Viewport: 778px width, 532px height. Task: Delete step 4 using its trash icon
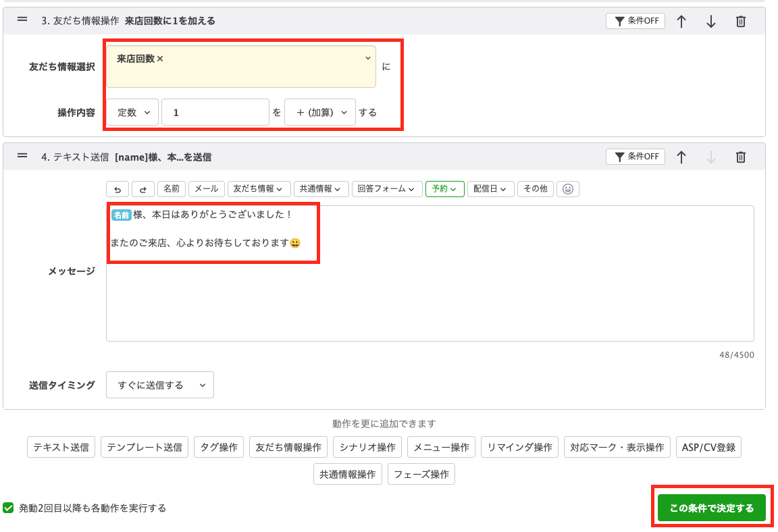[740, 156]
